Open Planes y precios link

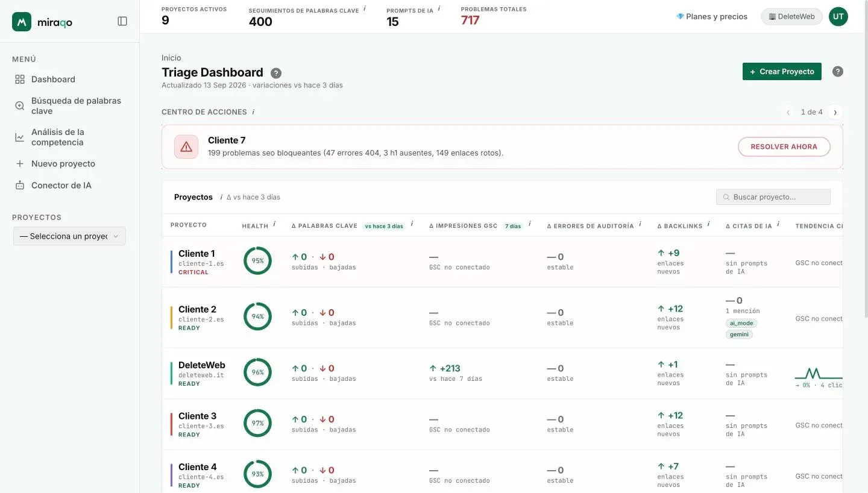(712, 16)
